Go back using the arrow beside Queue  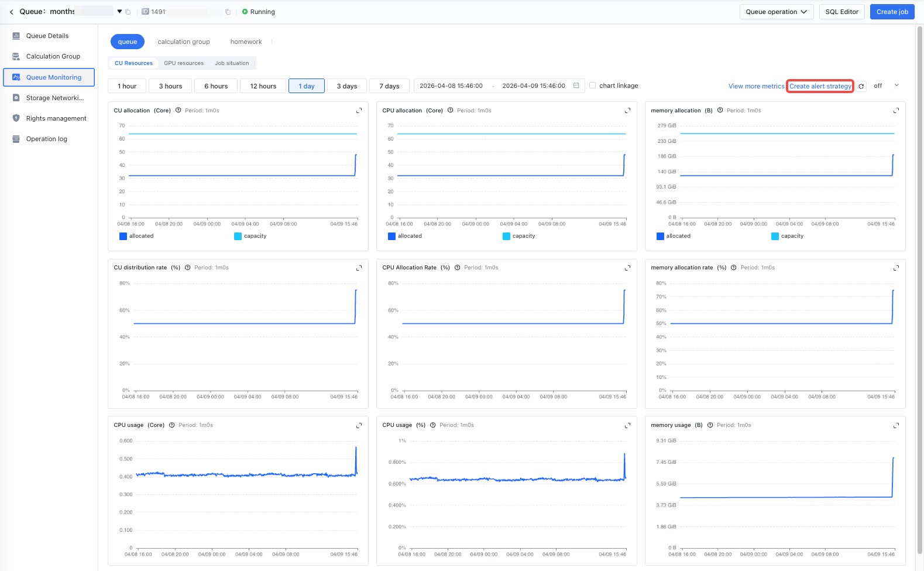[x=11, y=12]
